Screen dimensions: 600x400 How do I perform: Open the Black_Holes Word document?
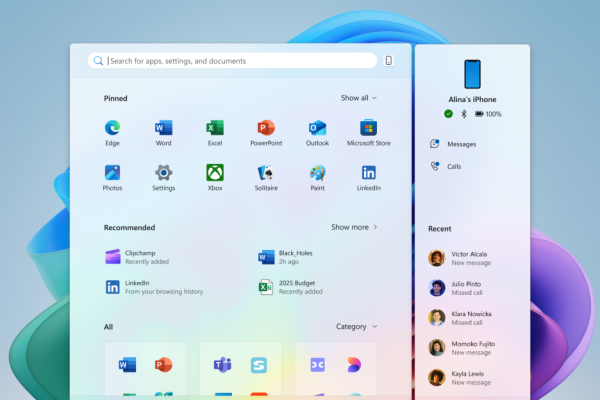[x=285, y=257]
